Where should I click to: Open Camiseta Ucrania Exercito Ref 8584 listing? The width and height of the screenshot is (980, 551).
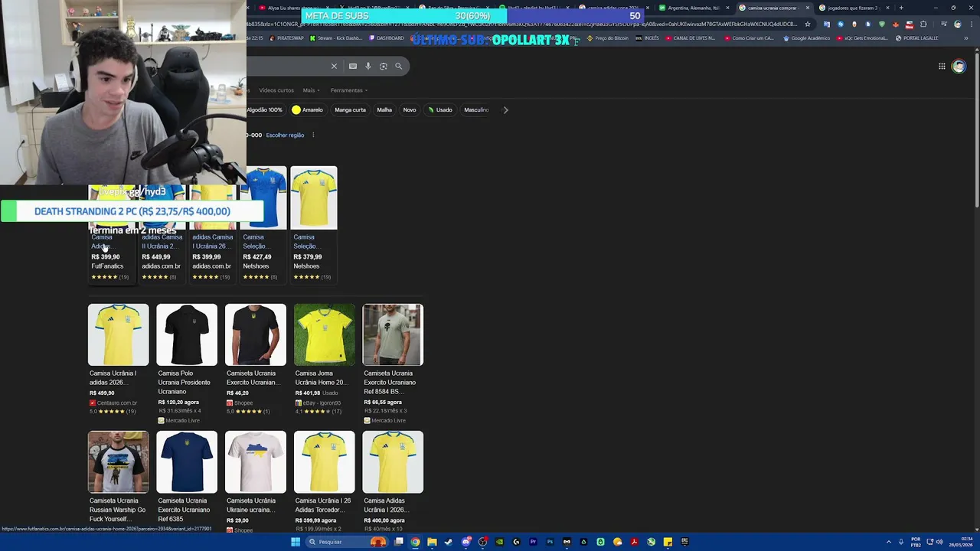pyautogui.click(x=393, y=364)
